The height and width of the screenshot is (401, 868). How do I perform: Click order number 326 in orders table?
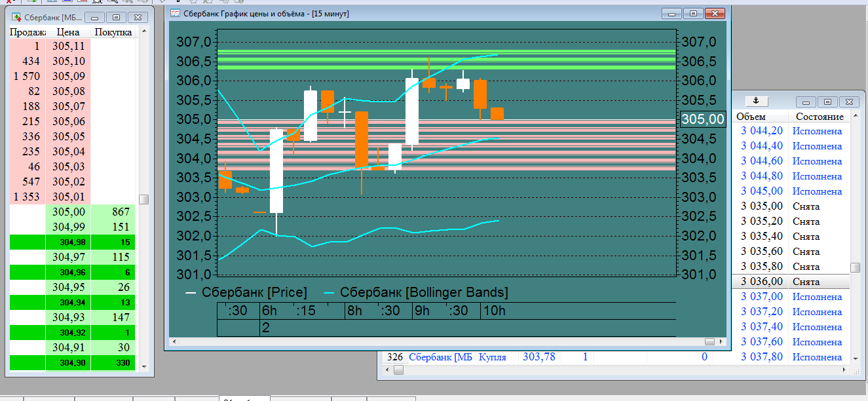pos(395,357)
